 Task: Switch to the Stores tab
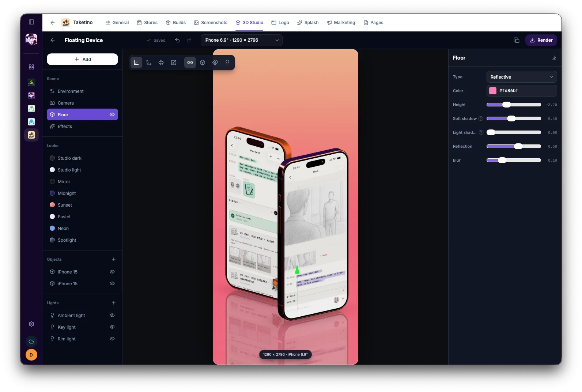pos(147,23)
